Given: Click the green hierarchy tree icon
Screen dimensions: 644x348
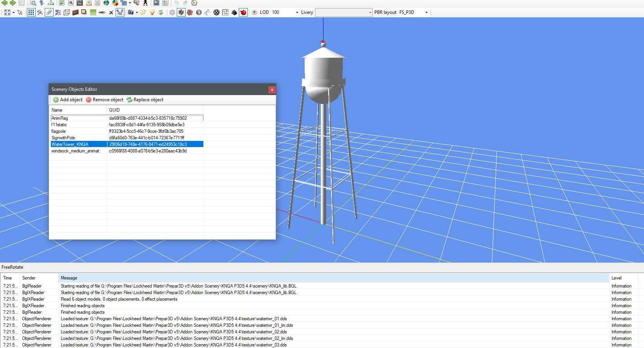Looking at the screenshot, I should (x=51, y=3).
